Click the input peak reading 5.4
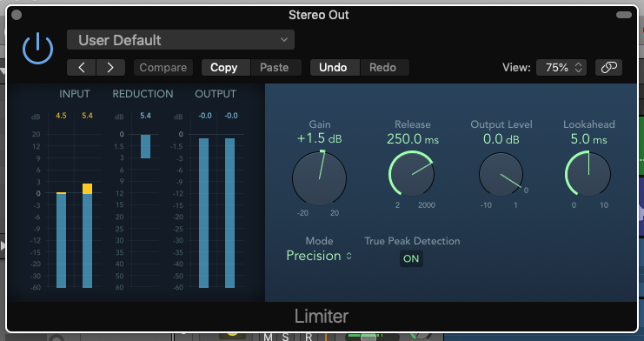Screen dimensions: 644x341 coord(87,116)
